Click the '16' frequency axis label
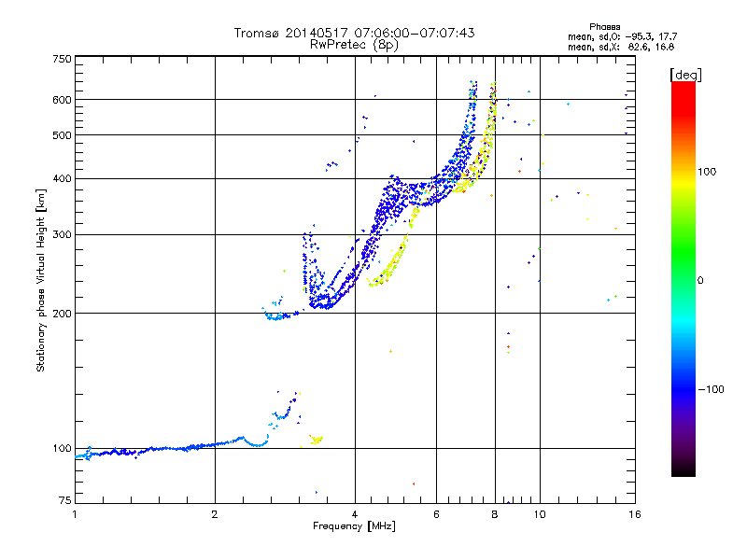Image resolution: width=747 pixels, height=560 pixels. (635, 514)
